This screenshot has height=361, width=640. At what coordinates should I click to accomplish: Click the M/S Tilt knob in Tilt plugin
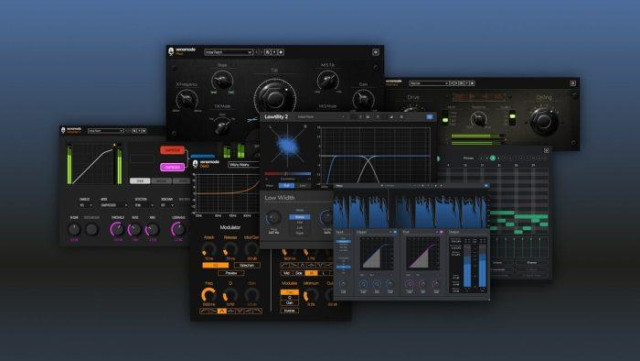(327, 80)
